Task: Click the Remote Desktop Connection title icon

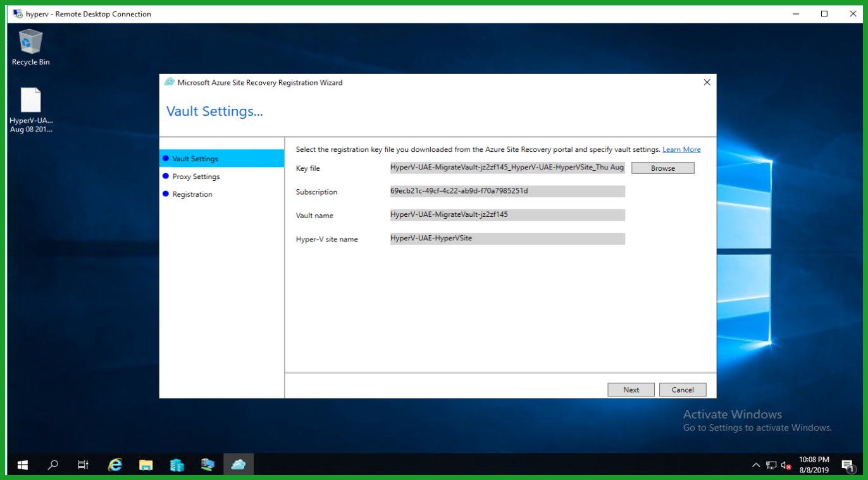Action: coord(18,13)
